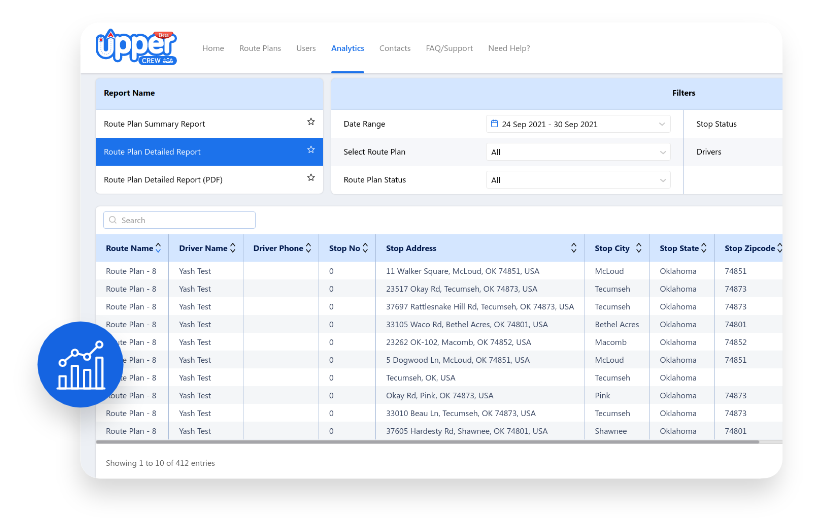
Task: Click Showing 1 to 10 of 412 entries
Action: (160, 463)
